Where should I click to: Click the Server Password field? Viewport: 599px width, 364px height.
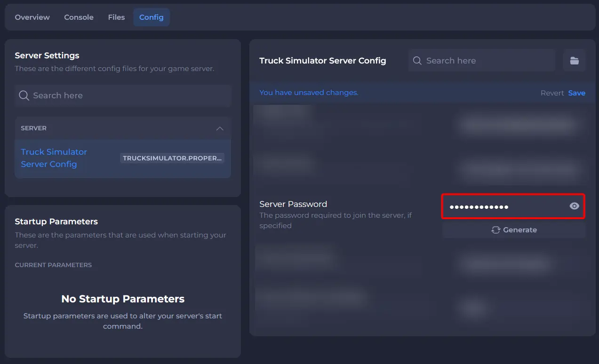513,206
